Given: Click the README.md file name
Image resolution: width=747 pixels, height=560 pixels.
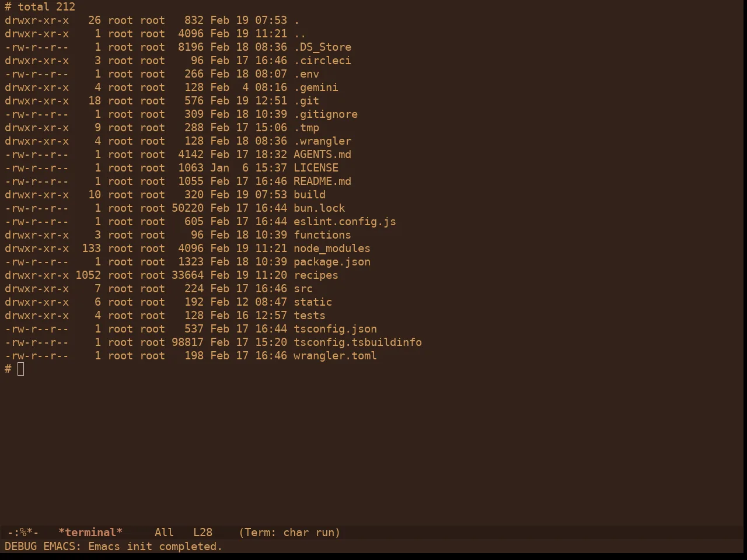Looking at the screenshot, I should pyautogui.click(x=322, y=181).
